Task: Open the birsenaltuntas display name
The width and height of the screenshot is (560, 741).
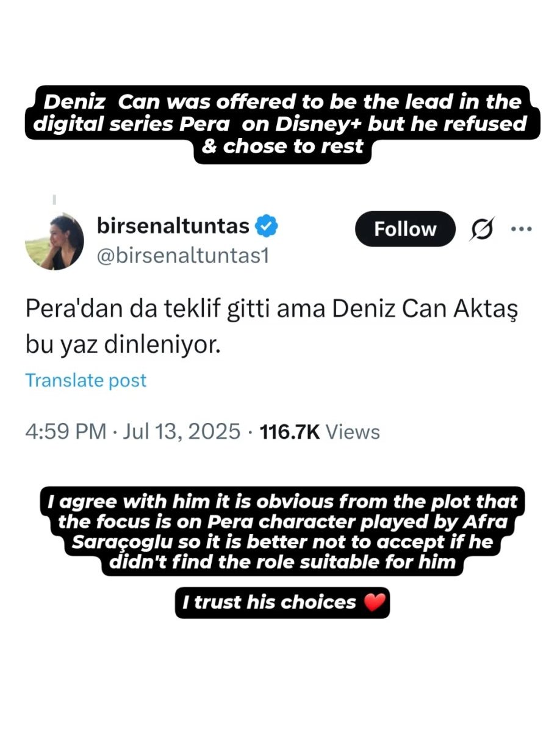Action: pos(173,226)
